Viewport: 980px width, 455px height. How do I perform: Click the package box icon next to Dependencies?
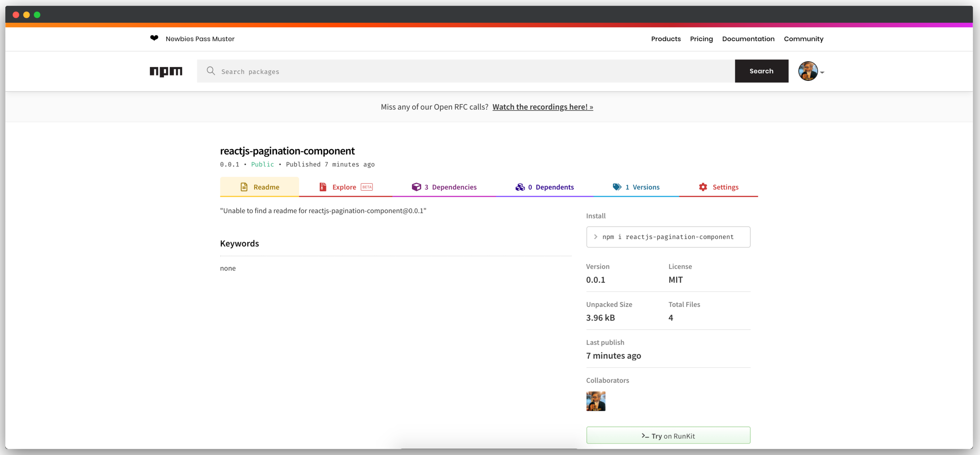click(x=417, y=187)
